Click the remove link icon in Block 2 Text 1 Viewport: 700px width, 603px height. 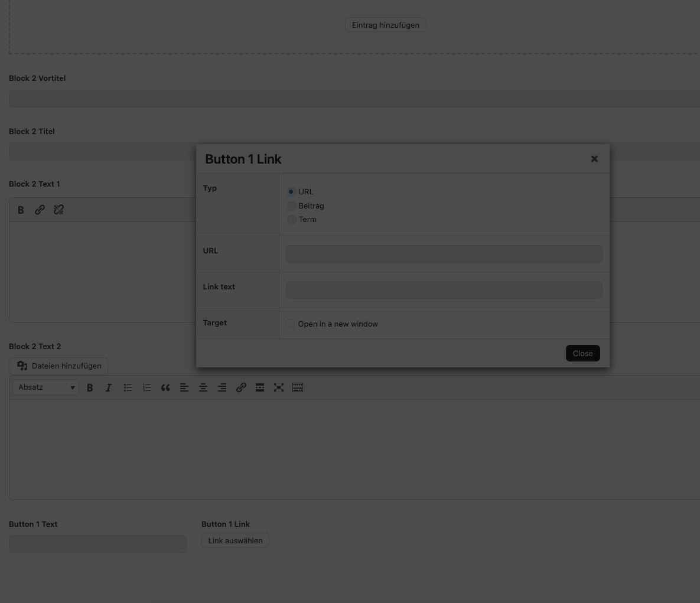(x=58, y=210)
